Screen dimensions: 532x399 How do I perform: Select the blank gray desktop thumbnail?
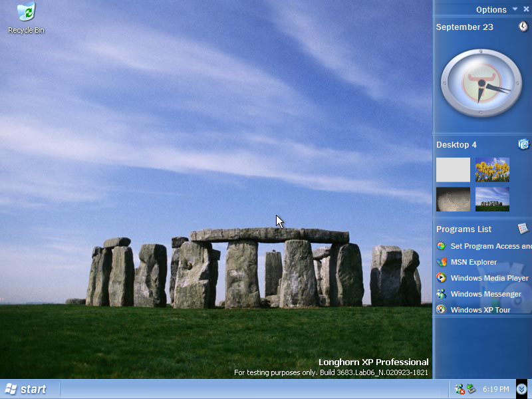coord(453,170)
